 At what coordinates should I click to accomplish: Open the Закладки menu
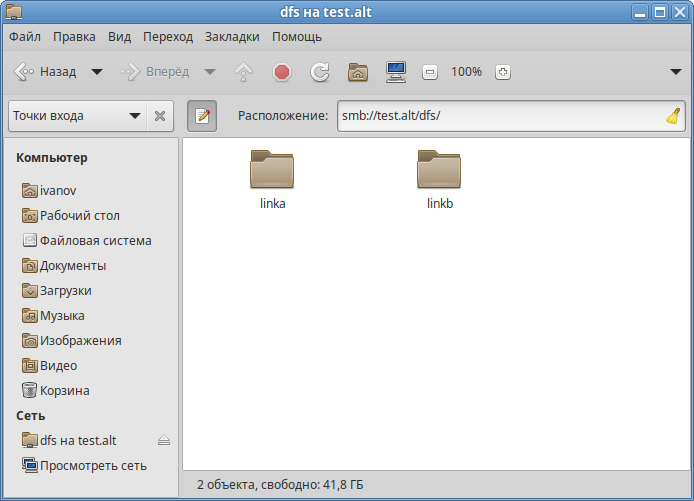232,37
